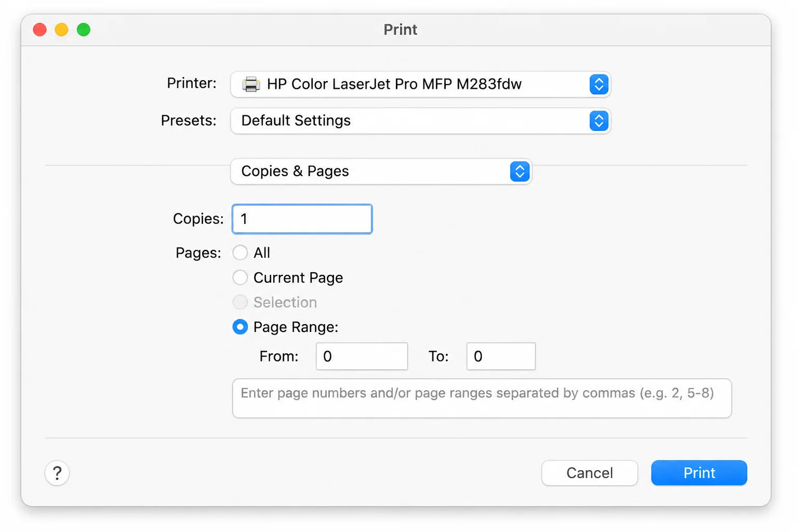Click the Printer: label
798x532 pixels.
click(x=192, y=83)
